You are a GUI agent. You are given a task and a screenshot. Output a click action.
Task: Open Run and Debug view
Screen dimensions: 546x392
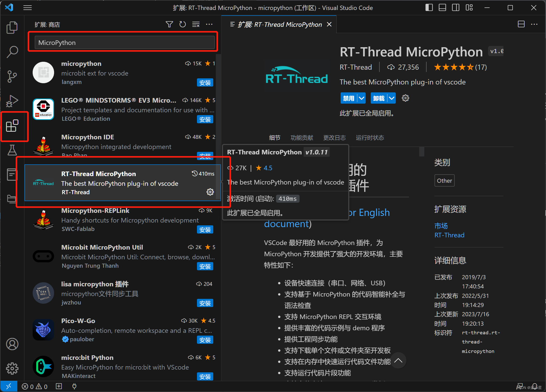(12, 101)
